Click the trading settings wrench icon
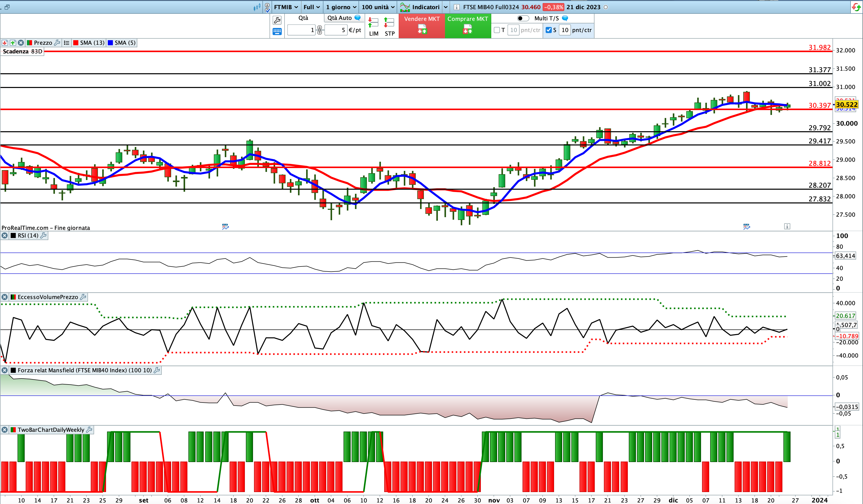Screen dimensions: 863x504 [x=277, y=20]
